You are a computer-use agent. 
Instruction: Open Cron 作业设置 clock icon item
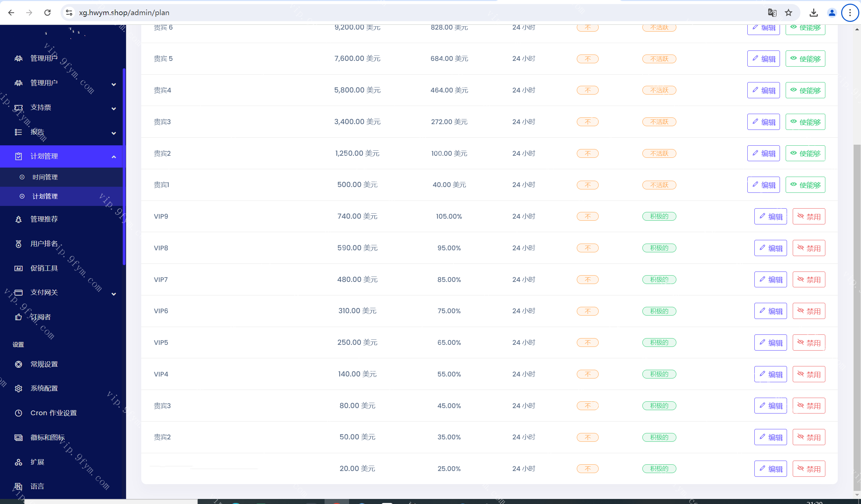(x=53, y=413)
